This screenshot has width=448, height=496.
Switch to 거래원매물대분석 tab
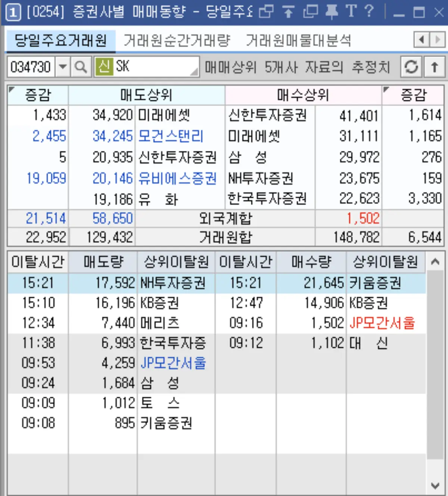298,40
